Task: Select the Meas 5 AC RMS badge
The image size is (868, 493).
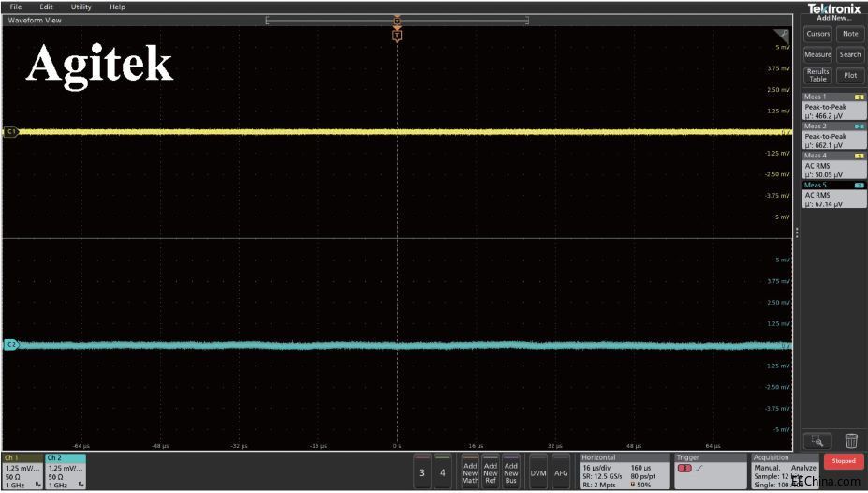Action: (834, 194)
